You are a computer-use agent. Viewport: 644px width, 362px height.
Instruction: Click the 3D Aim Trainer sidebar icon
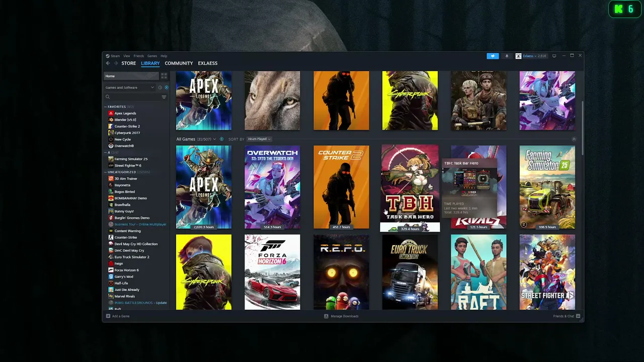[111, 178]
